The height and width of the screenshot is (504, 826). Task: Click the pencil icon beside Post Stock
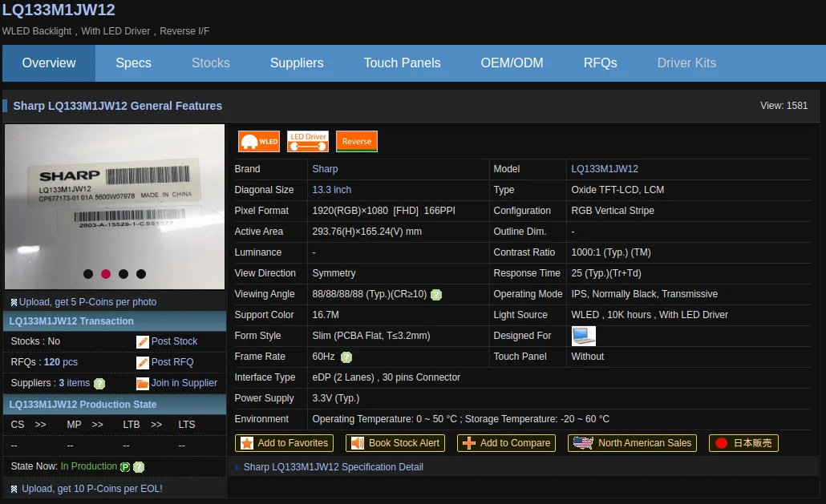click(142, 341)
